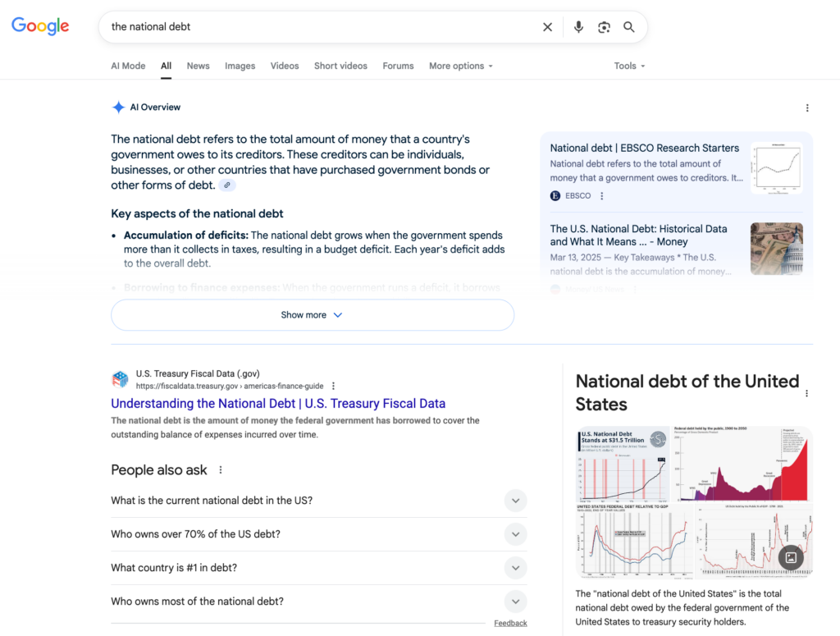Click the 'People also ask' heading

click(158, 470)
